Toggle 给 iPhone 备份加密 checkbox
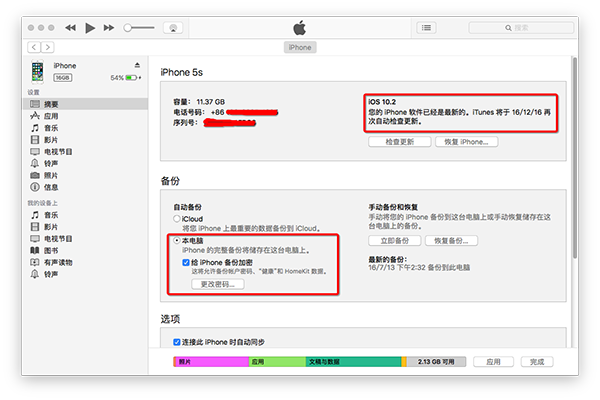 pyautogui.click(x=186, y=262)
